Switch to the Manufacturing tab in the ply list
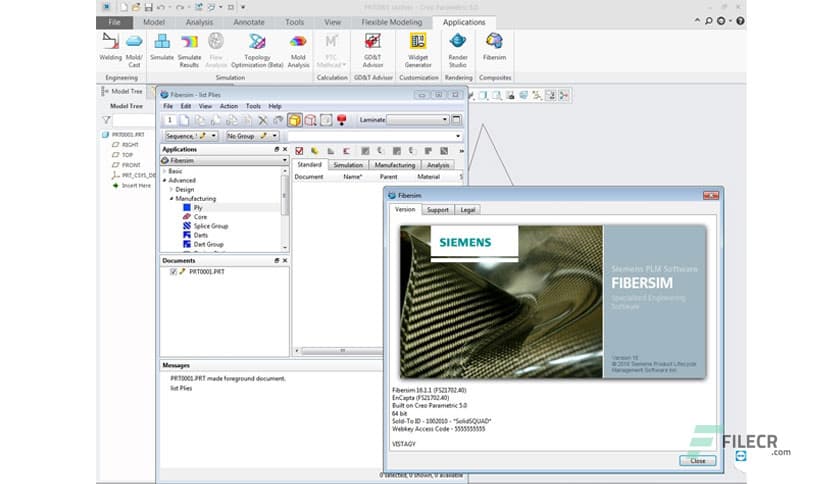This screenshot has width=836, height=484. (x=395, y=165)
